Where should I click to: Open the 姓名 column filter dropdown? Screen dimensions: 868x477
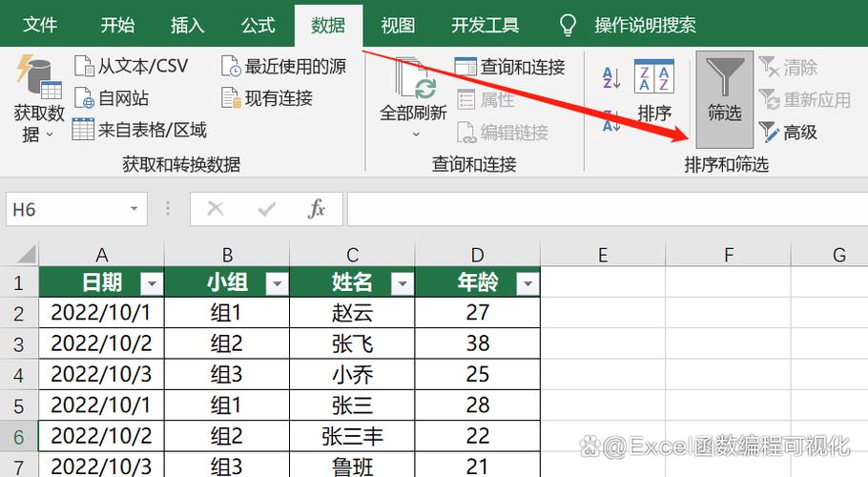point(402,284)
